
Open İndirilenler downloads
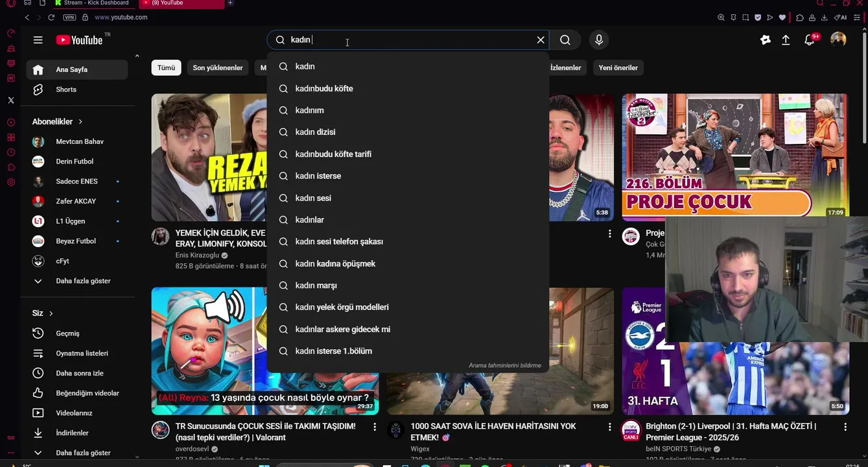(77, 433)
